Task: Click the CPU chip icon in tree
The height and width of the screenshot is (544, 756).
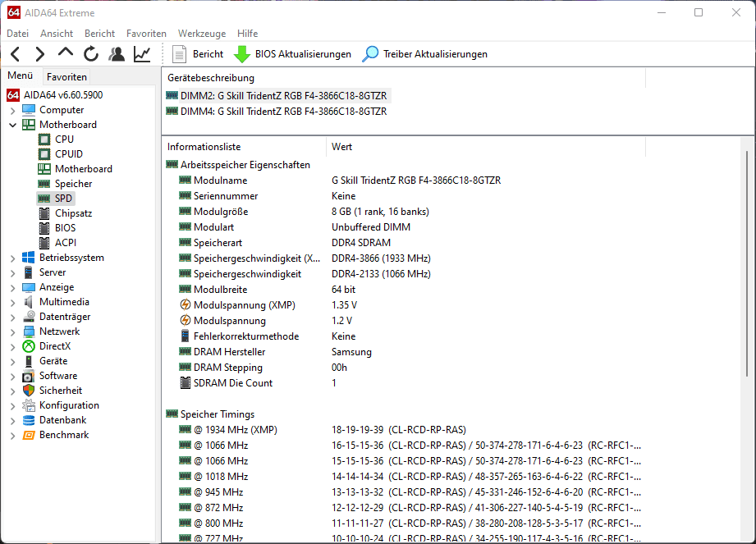Action: tap(44, 139)
